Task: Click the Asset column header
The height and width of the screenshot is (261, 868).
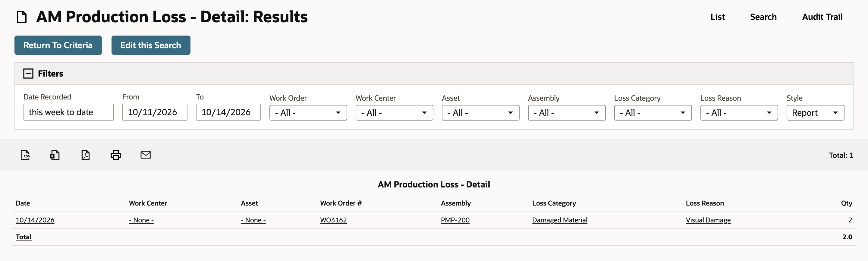Action: point(249,203)
